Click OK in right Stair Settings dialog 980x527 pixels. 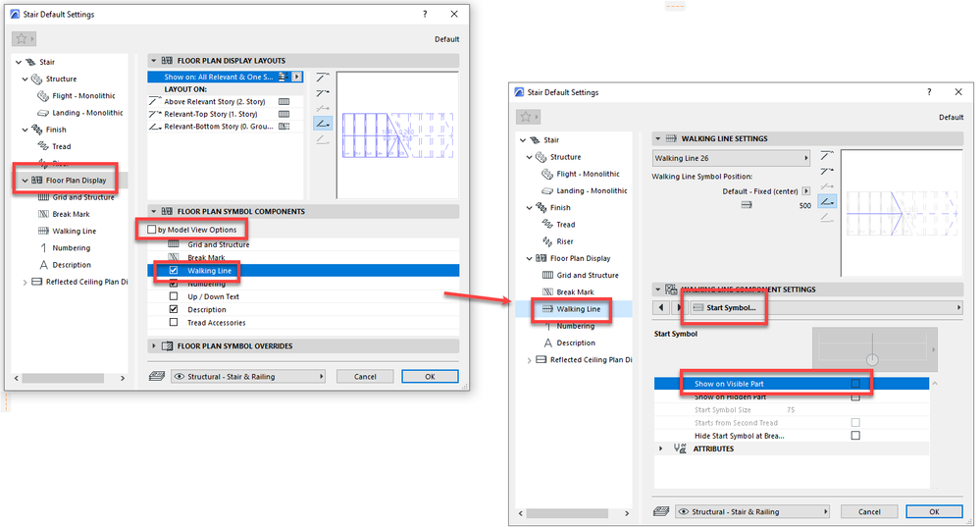pos(934,511)
